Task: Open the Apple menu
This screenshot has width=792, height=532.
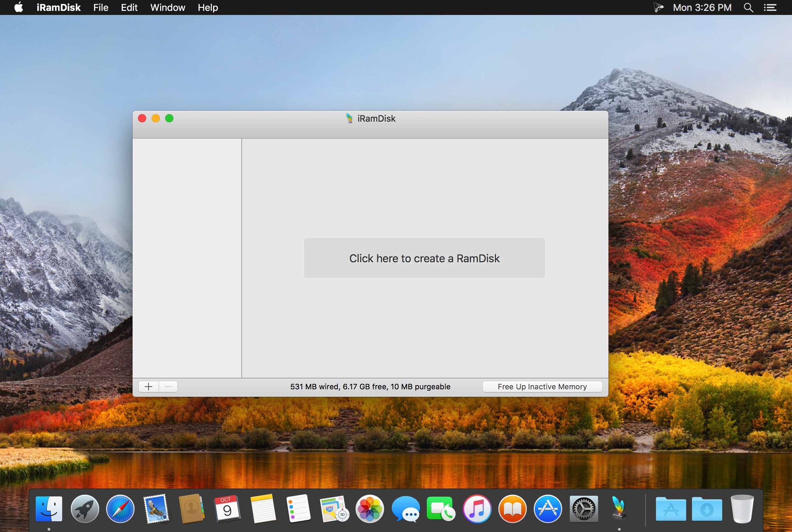Action: click(x=19, y=7)
